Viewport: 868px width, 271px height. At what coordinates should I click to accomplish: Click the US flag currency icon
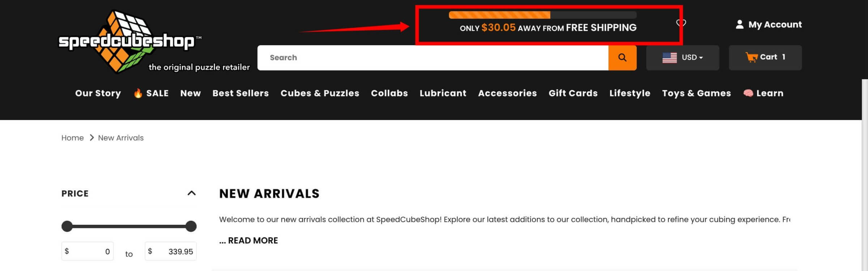point(669,57)
